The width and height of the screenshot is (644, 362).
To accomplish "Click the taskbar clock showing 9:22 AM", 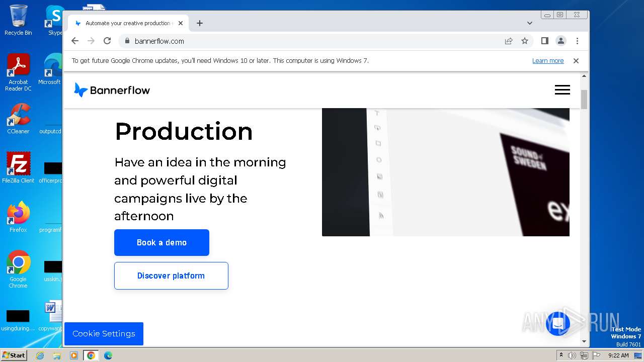I will pos(618,355).
